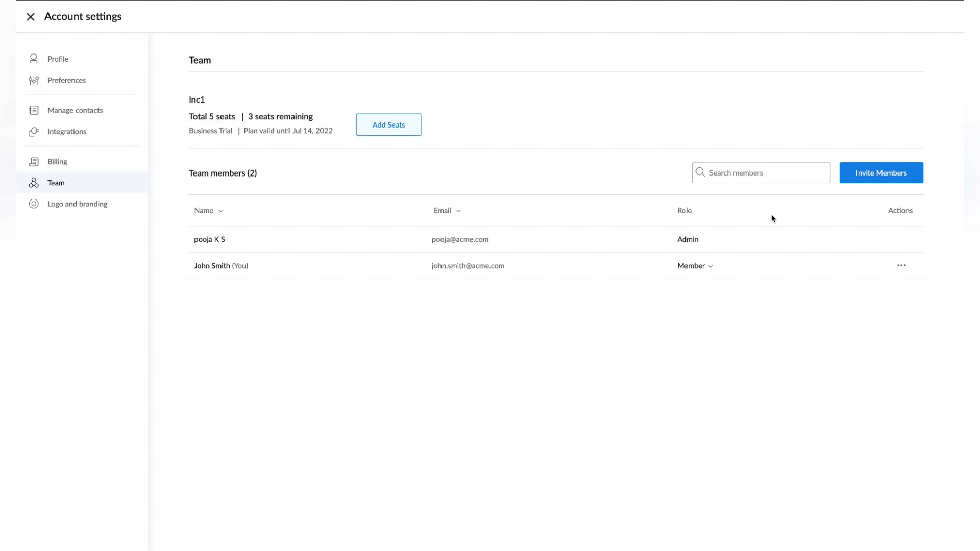
Task: Select the pooja@acme.com email cell
Action: click(x=460, y=239)
